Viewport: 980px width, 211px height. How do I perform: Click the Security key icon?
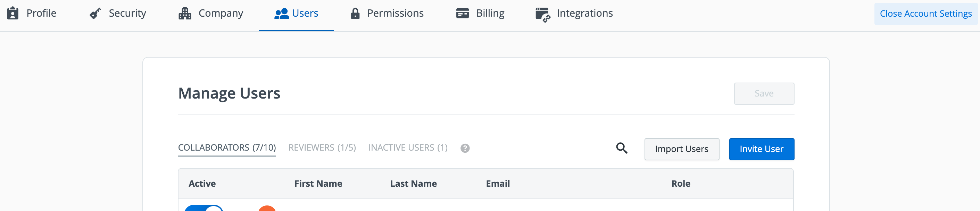(x=95, y=13)
